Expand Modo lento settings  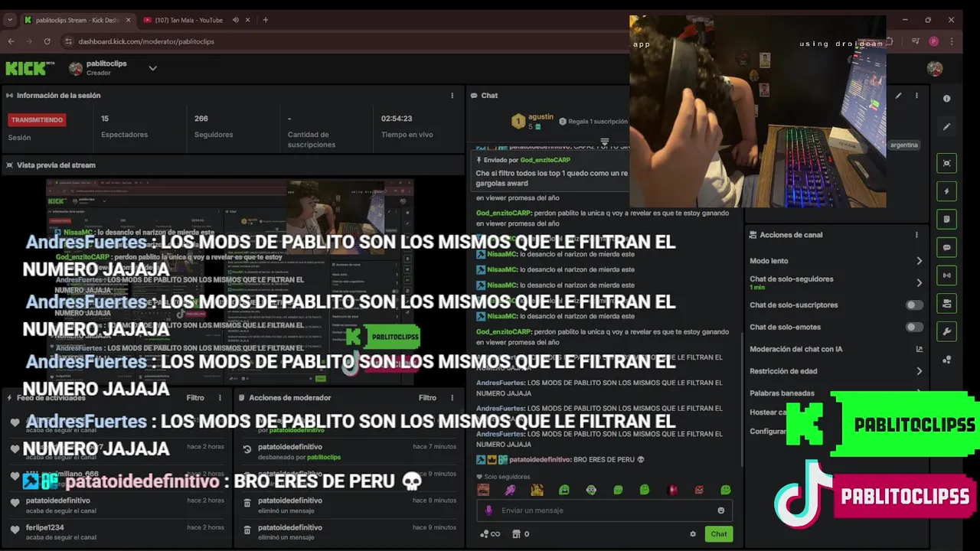[919, 261]
